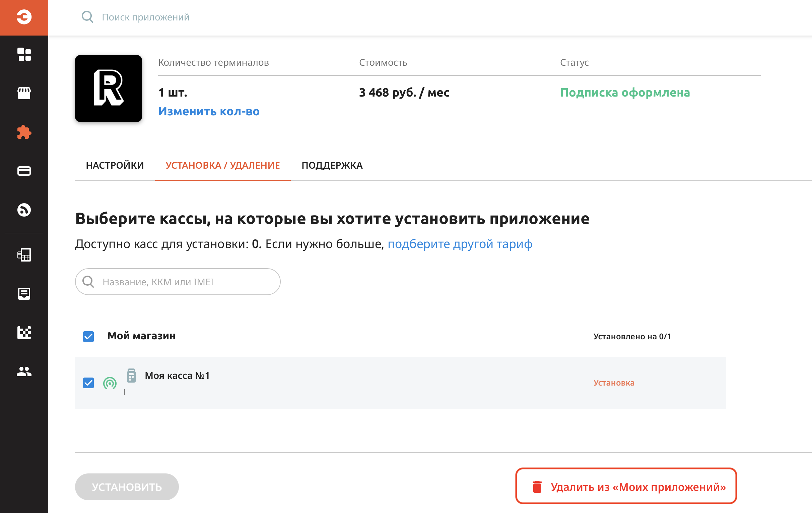Image resolution: width=812 pixels, height=513 pixels.
Task: Open the store shop icon in sidebar
Action: click(24, 93)
